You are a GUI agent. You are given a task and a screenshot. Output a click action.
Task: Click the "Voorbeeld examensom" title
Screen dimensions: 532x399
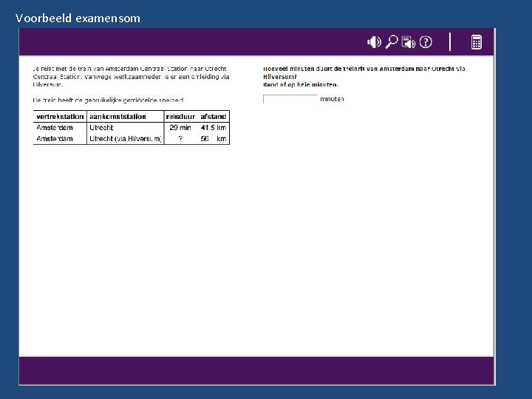click(78, 18)
